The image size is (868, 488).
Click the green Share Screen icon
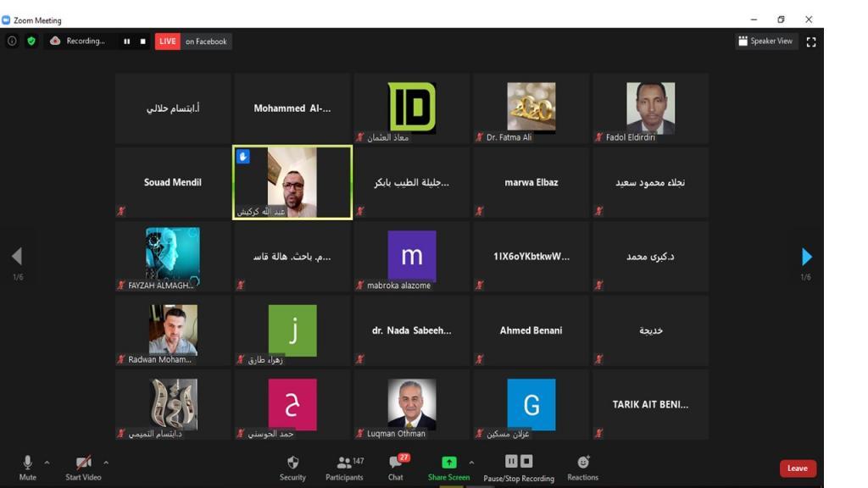point(448,463)
